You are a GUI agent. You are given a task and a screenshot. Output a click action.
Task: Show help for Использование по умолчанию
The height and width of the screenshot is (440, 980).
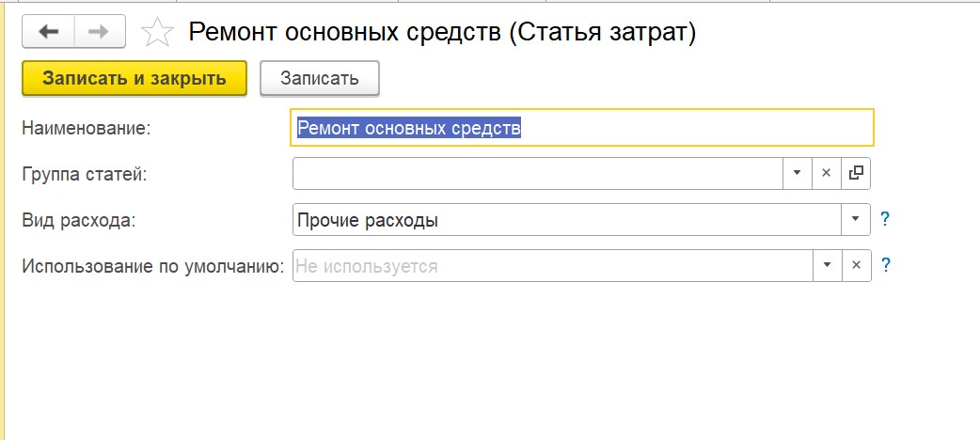click(885, 265)
